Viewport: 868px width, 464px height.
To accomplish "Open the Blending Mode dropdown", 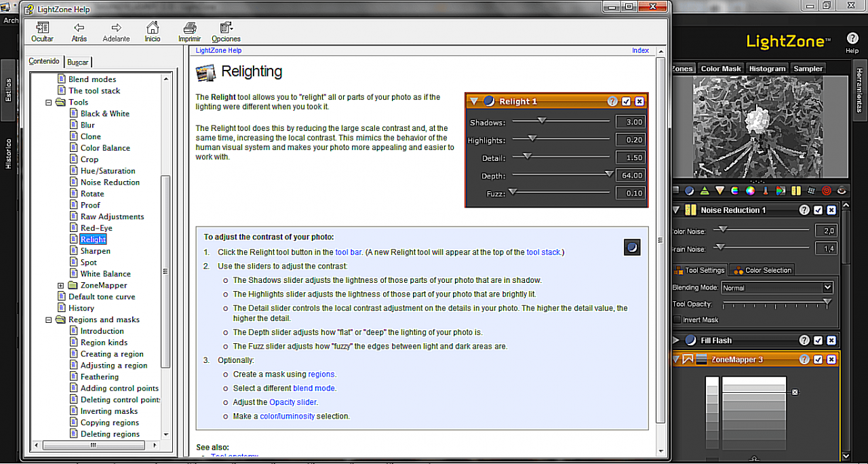I will tap(776, 288).
